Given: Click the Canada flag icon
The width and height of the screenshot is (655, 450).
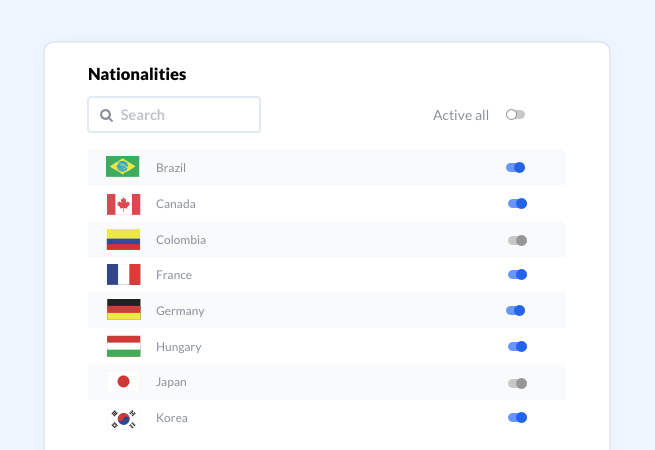Looking at the screenshot, I should click(123, 204).
